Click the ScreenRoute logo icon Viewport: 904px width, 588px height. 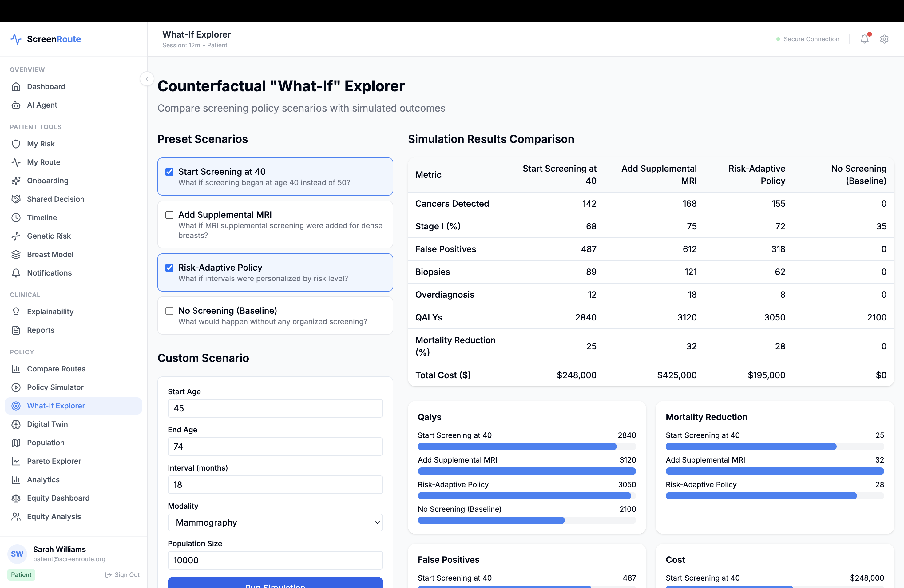point(16,39)
